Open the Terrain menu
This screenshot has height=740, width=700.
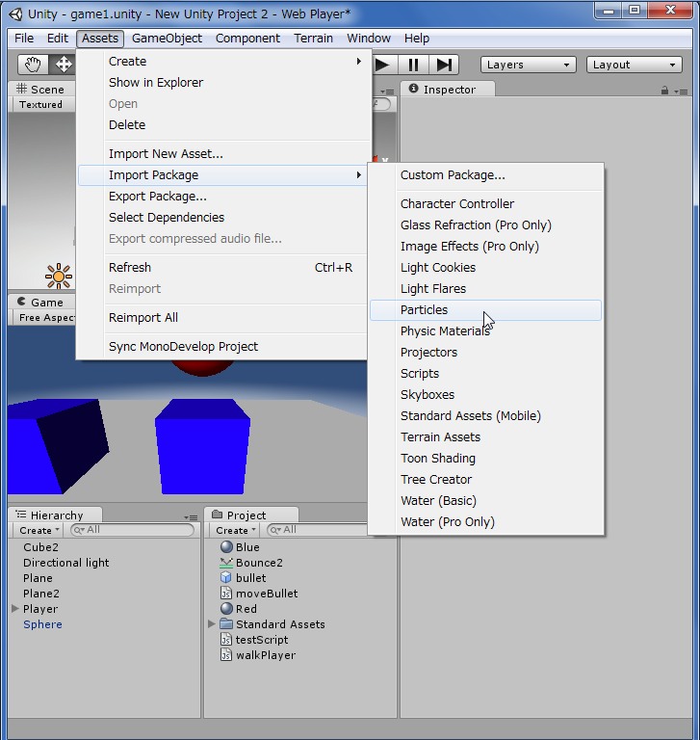tap(313, 39)
